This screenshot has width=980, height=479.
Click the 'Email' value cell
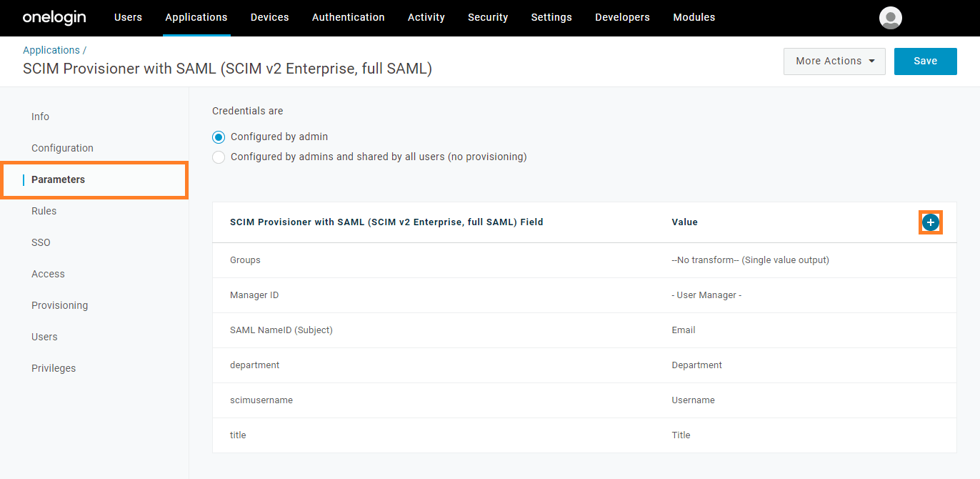(x=684, y=330)
